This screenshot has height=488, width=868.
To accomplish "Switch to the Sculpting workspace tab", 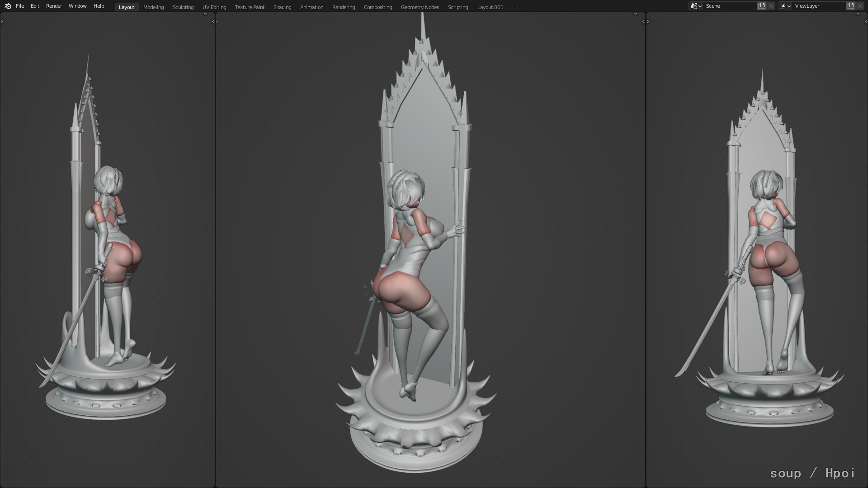I will pyautogui.click(x=183, y=7).
